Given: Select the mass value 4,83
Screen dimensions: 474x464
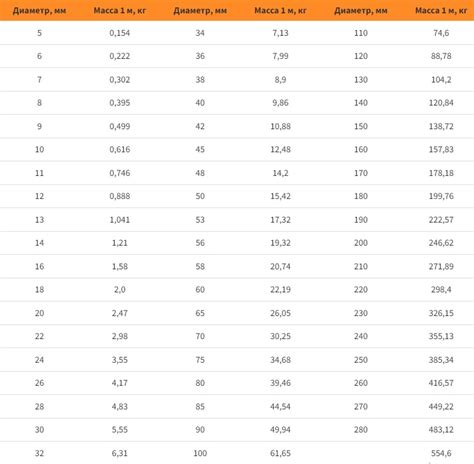Looking at the screenshot, I should [x=120, y=406].
